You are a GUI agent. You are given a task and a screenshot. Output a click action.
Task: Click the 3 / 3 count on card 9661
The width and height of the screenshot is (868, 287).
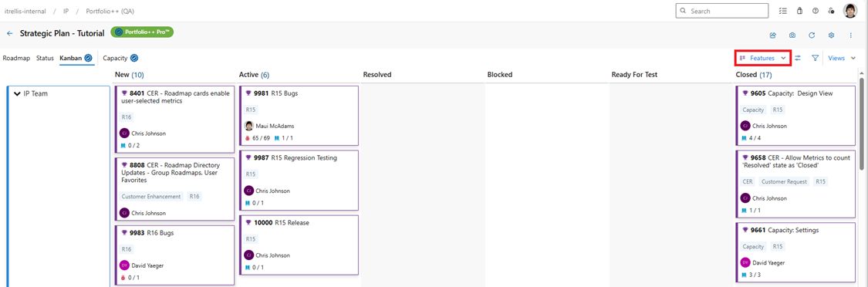(x=755, y=275)
